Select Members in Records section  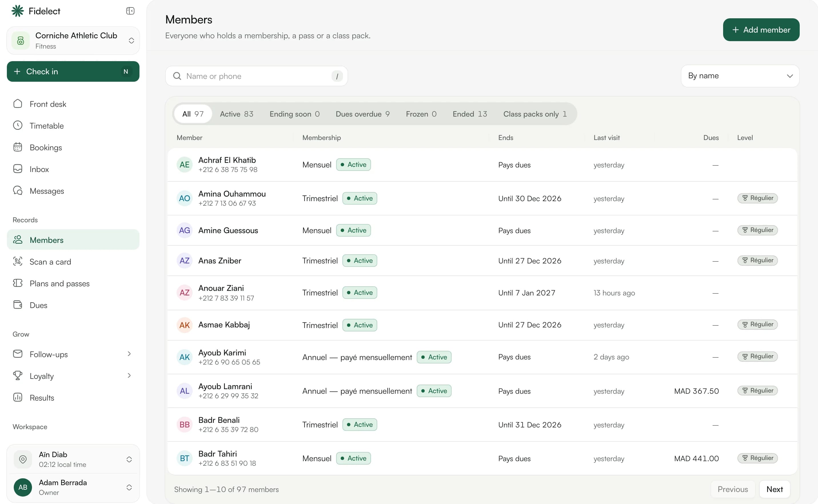[73, 240]
